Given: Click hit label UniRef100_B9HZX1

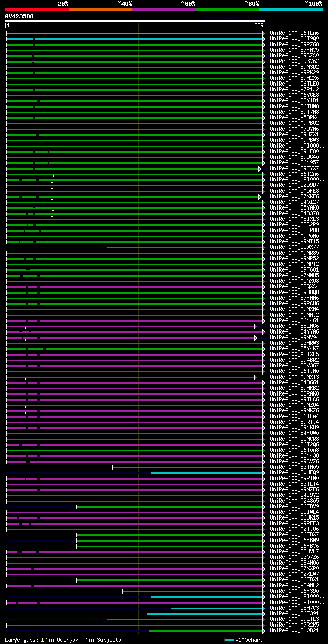Looking at the screenshot, I should pyautogui.click(x=294, y=134).
